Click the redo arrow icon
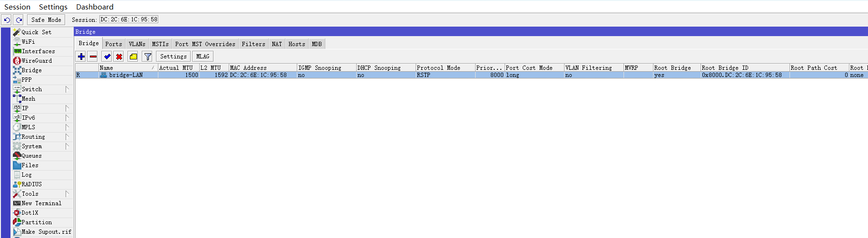The width and height of the screenshot is (868, 238). pos(19,19)
